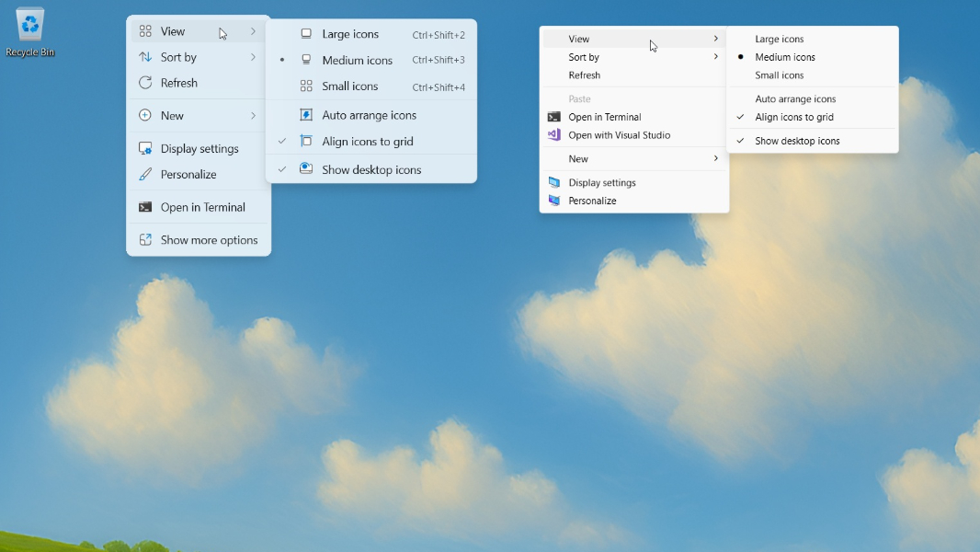
Task: Toggle Show desktop icons in left submenu
Action: [x=371, y=169]
